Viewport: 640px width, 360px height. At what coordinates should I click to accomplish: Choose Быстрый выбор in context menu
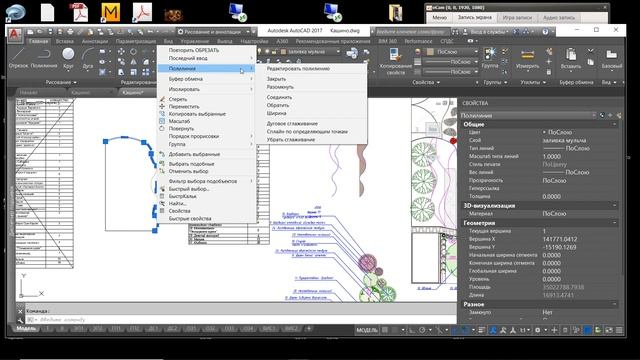pyautogui.click(x=189, y=189)
